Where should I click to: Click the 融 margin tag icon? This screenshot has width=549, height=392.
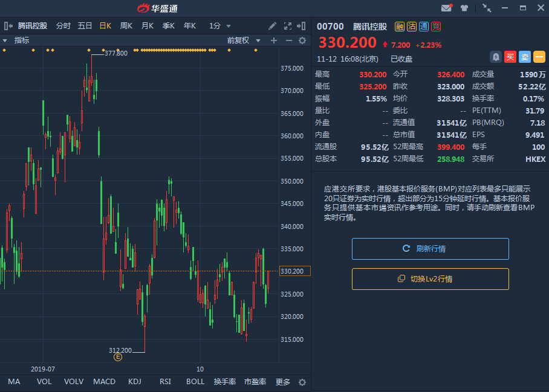[x=400, y=27]
